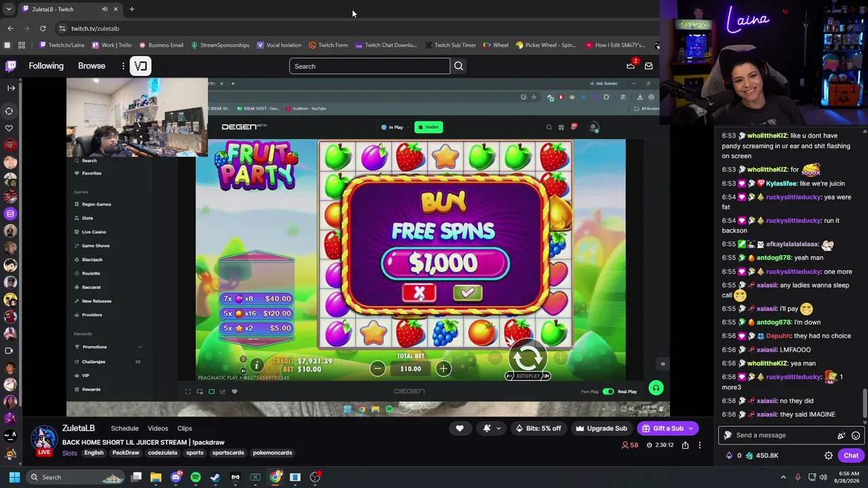Show hidden system tray icons
The width and height of the screenshot is (868, 488).
[x=783, y=477]
